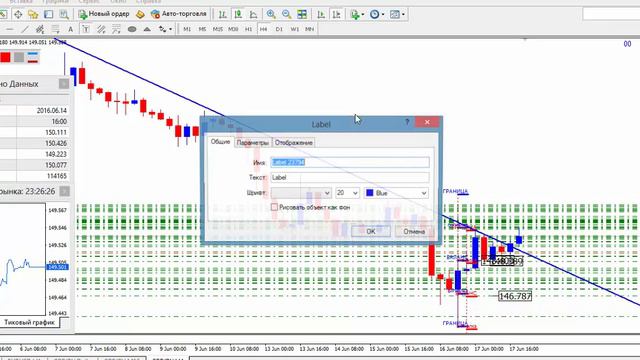Select the M1 timeframe
640x360 pixels.
point(187,29)
